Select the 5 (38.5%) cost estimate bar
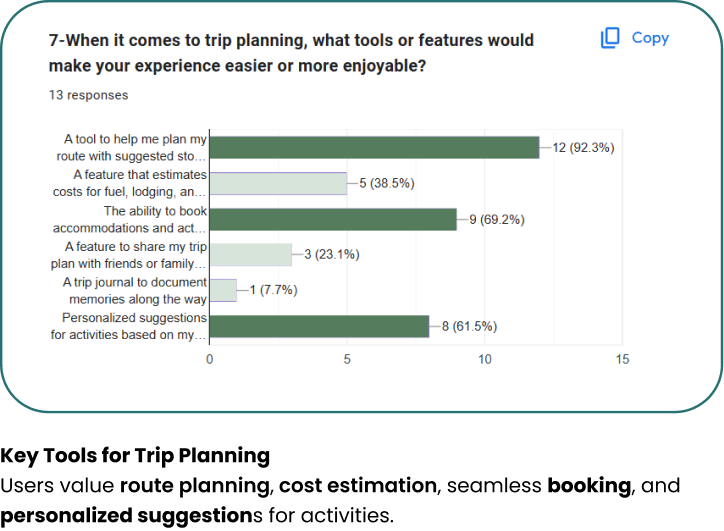724x531 pixels. (x=278, y=183)
